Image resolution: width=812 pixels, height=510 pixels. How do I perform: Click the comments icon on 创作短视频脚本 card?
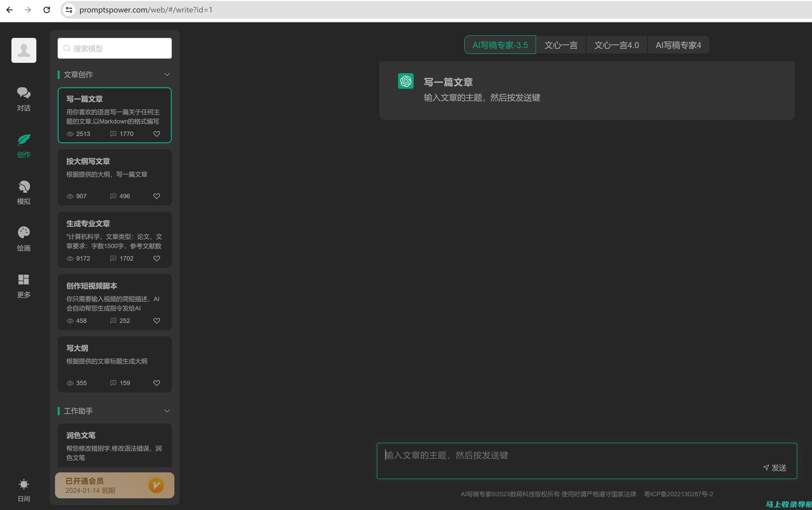tap(113, 321)
